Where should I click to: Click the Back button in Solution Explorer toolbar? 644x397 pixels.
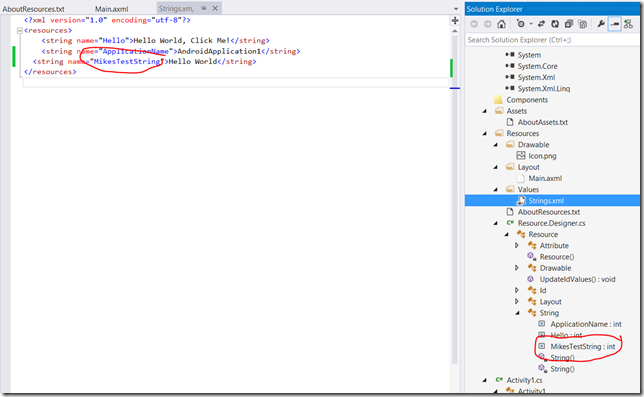tap(474, 24)
